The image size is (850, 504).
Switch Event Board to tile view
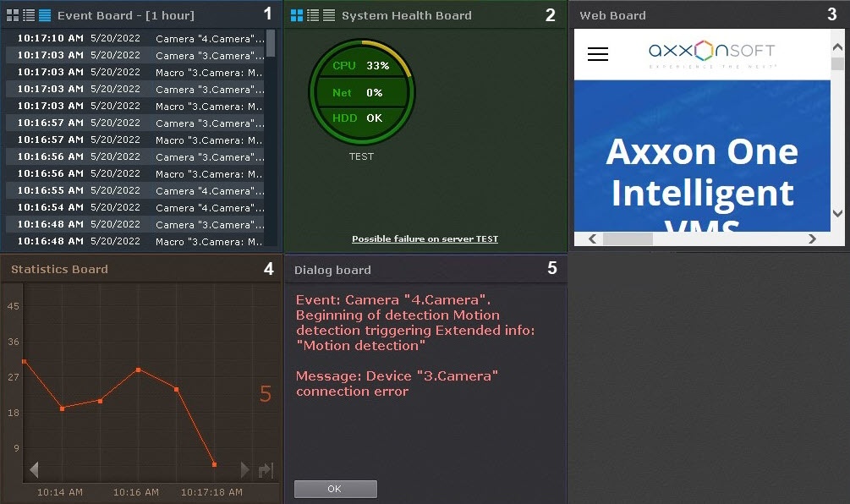[13, 15]
